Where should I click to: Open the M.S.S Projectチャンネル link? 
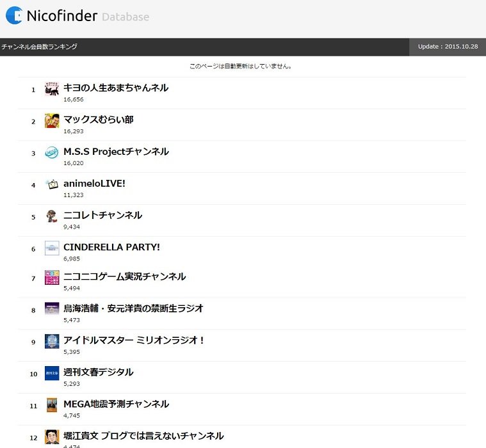[117, 152]
